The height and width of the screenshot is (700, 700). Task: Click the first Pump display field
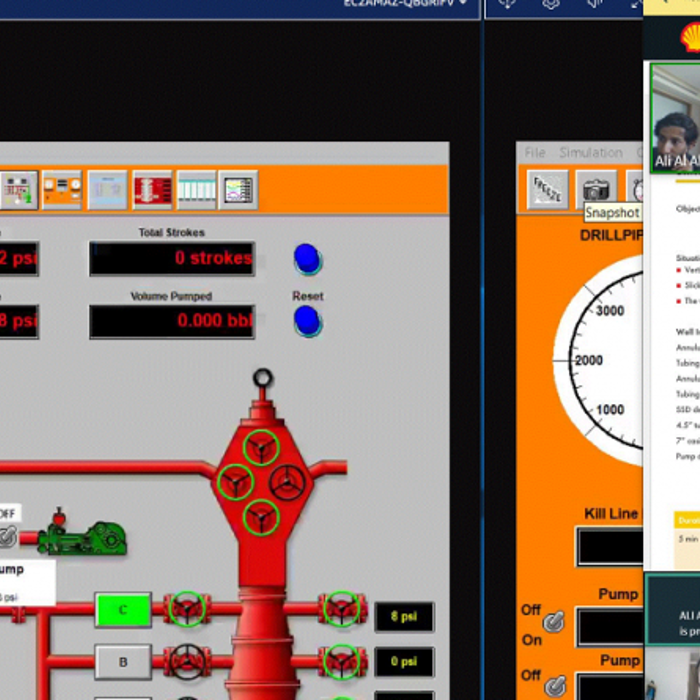tap(610, 626)
